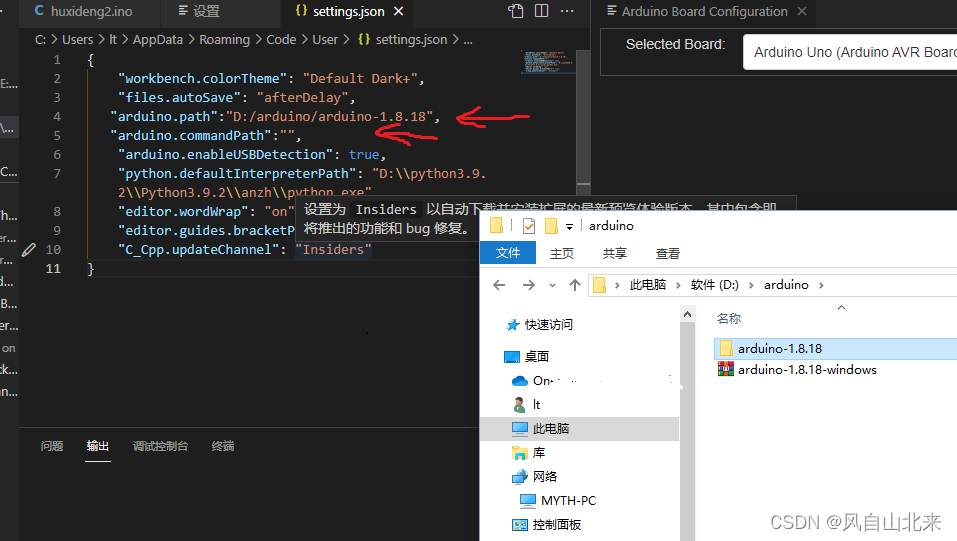Select the AppData breadcrumb segment

coord(157,40)
